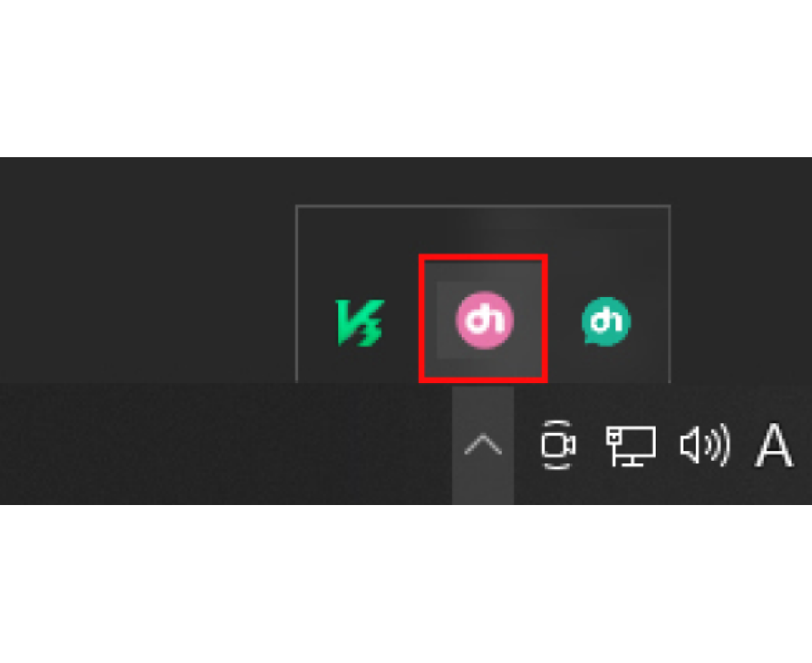
Task: Switch input mode via the A icon
Action: click(x=774, y=445)
